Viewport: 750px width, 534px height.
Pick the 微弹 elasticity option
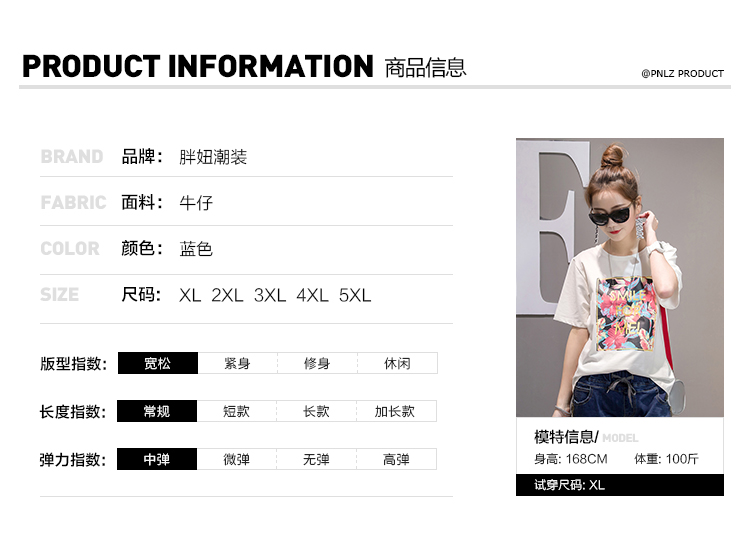pos(237,459)
